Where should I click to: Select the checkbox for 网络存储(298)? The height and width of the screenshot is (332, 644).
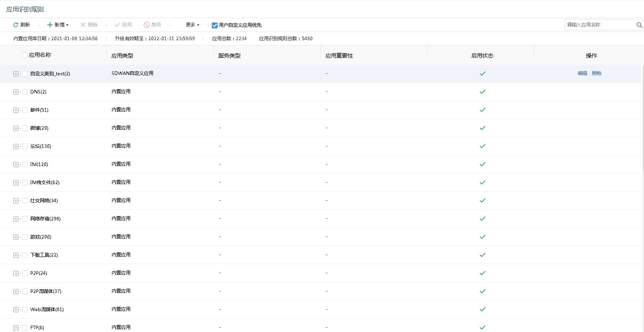[x=25, y=219]
